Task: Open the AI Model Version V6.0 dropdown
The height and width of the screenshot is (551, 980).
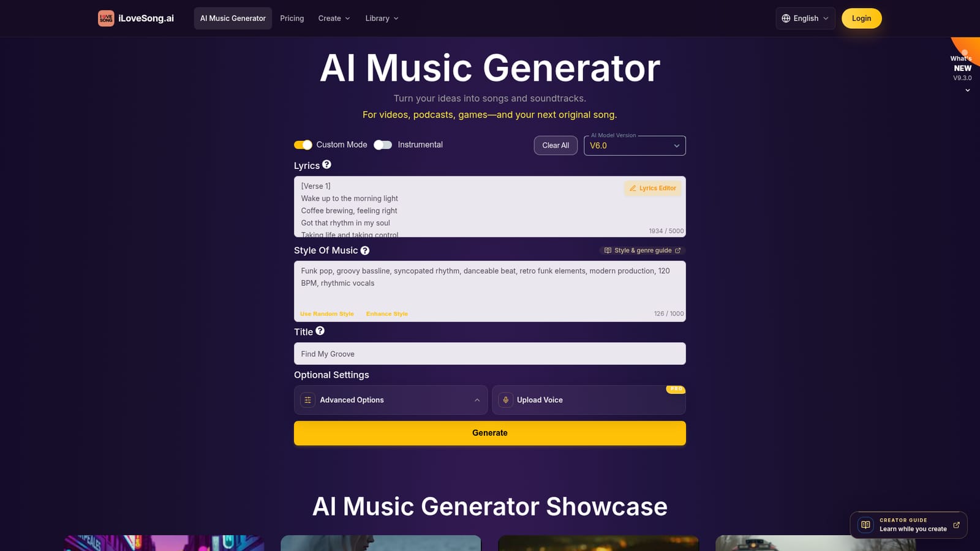Action: pos(635,146)
